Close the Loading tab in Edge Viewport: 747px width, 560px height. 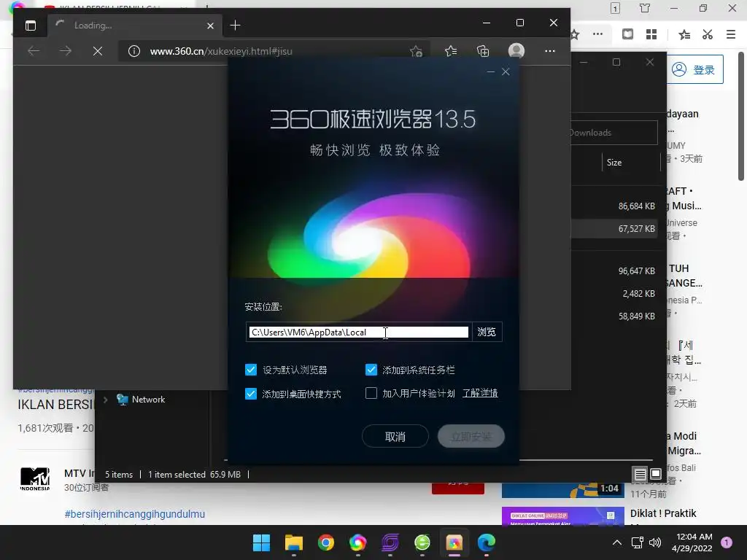pyautogui.click(x=211, y=26)
